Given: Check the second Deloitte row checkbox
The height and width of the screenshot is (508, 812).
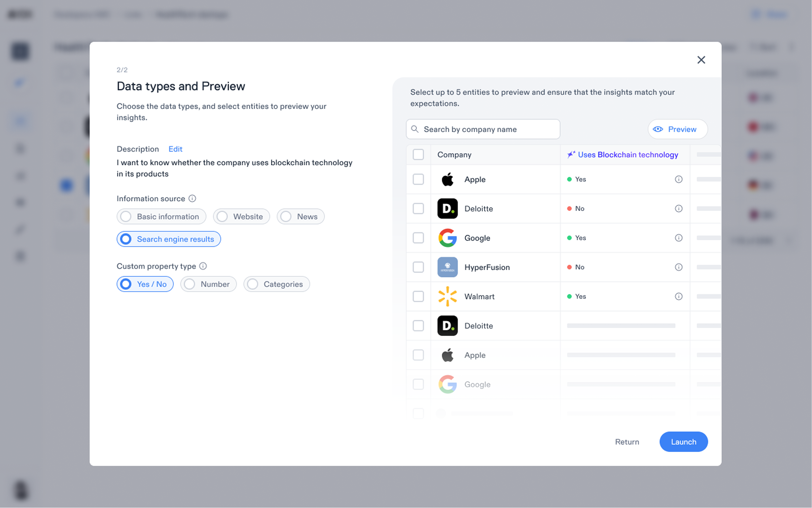Looking at the screenshot, I should point(418,326).
